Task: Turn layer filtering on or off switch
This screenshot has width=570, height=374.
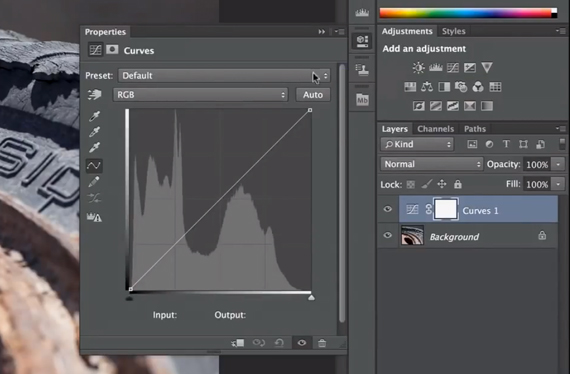Action: (x=562, y=144)
